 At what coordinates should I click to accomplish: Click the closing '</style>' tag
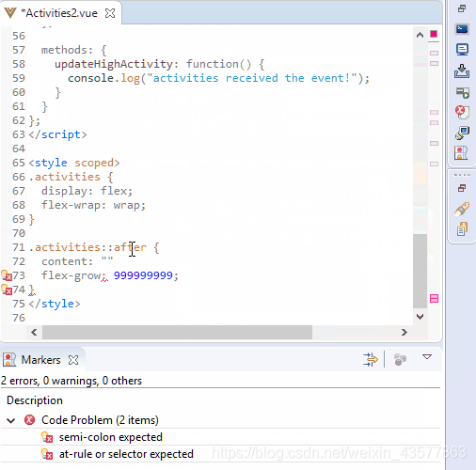tap(55, 304)
